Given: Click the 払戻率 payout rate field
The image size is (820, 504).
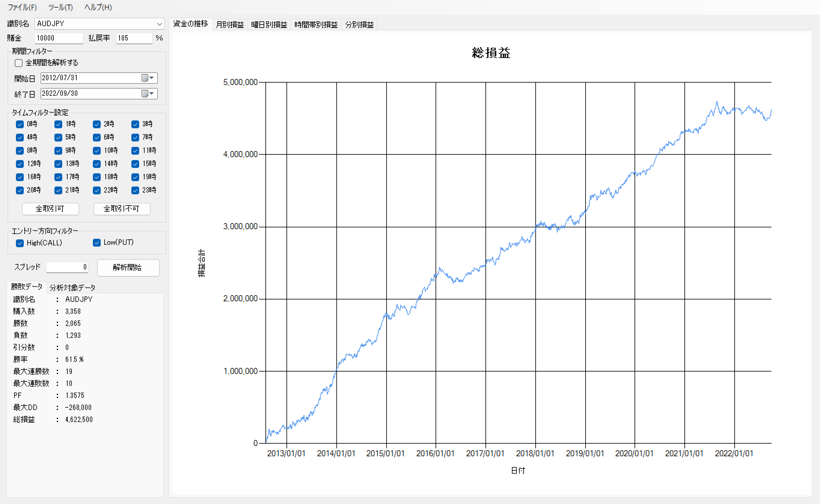Looking at the screenshot, I should 133,38.
